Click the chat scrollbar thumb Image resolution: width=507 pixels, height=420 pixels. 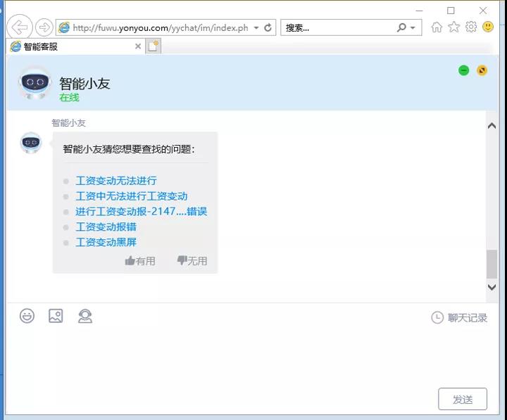pyautogui.click(x=492, y=264)
